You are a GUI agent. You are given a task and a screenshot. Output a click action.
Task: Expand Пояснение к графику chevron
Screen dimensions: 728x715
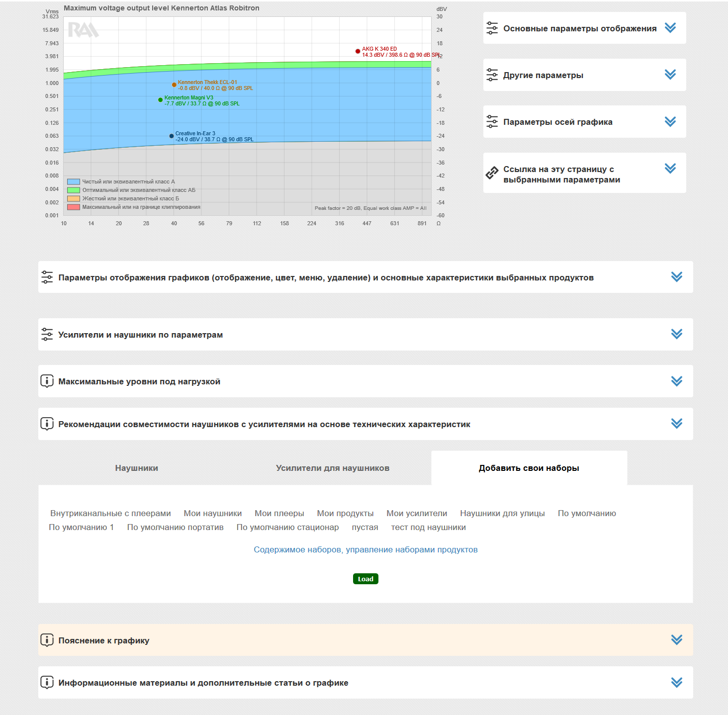pos(677,640)
